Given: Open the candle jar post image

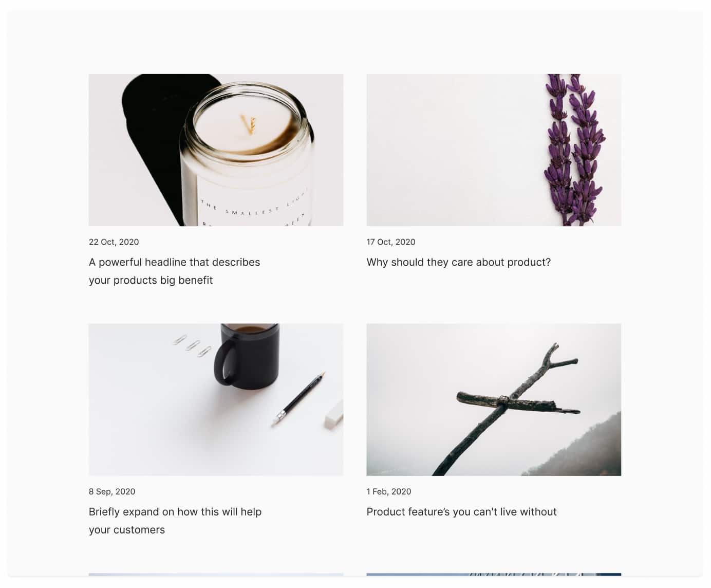Looking at the screenshot, I should click(216, 150).
